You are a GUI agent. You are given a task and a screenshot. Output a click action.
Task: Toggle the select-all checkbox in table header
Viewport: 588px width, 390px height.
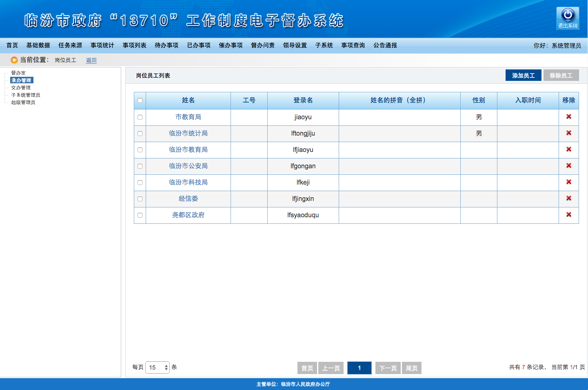click(x=140, y=100)
